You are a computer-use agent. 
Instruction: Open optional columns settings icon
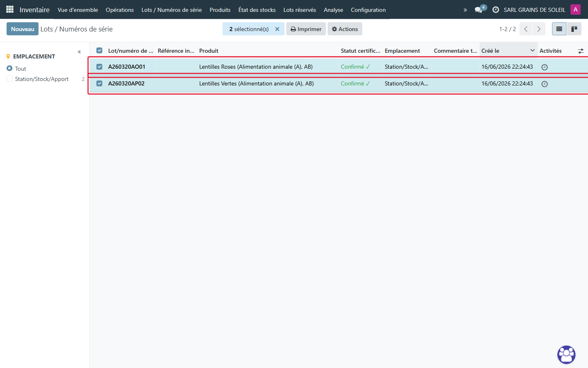(x=581, y=51)
